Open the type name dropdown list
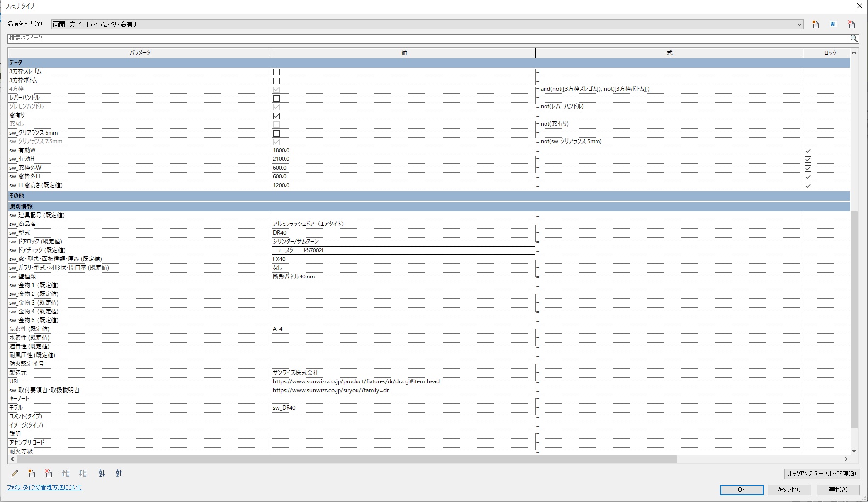Screen dimensions: 868x502 799,24
